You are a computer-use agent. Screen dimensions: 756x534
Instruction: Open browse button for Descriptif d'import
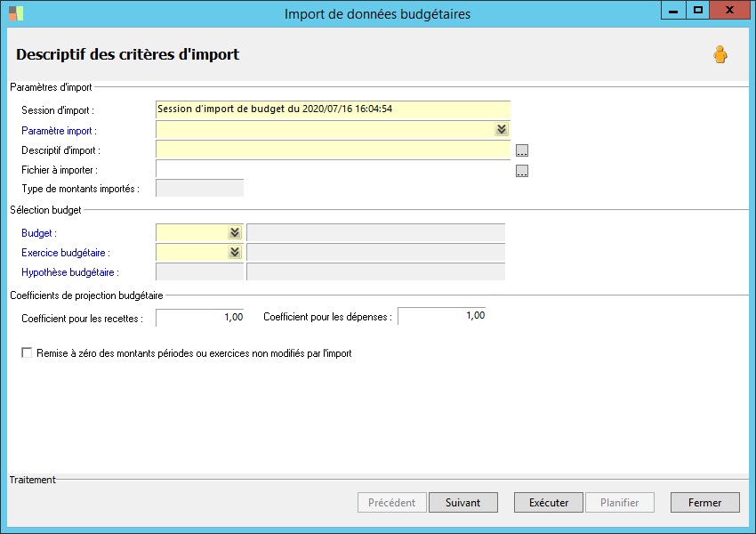coord(522,150)
